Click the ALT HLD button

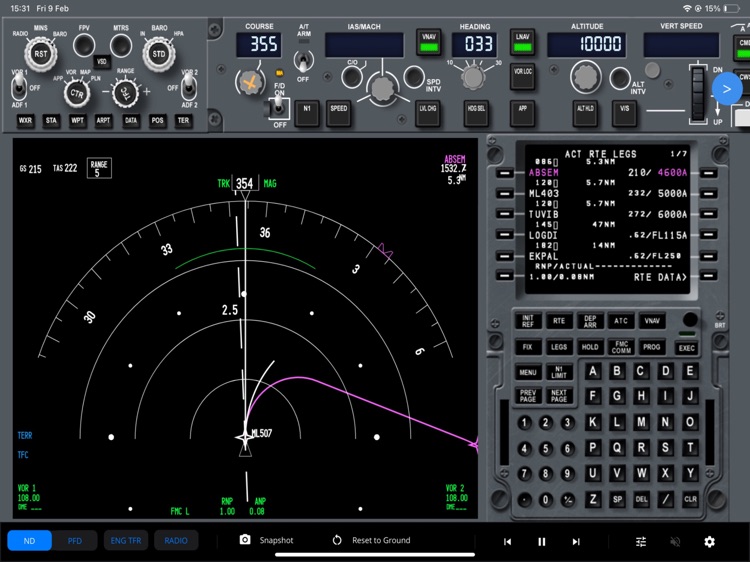(585, 114)
